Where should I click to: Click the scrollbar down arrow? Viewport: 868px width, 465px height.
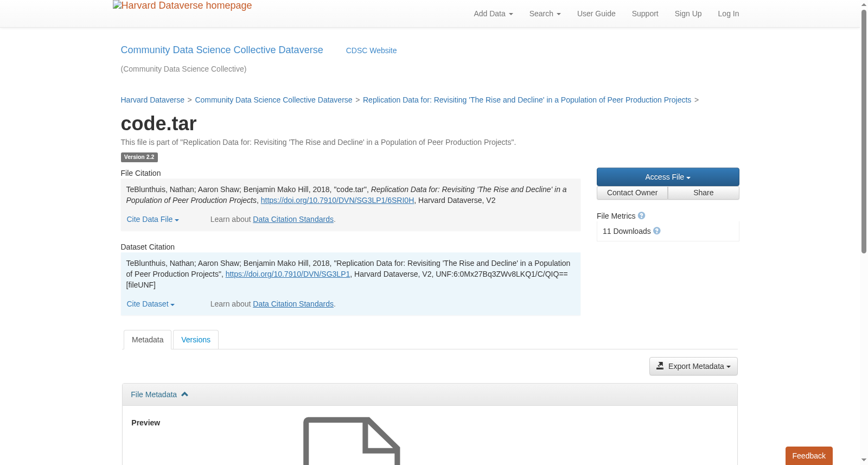[864, 460]
